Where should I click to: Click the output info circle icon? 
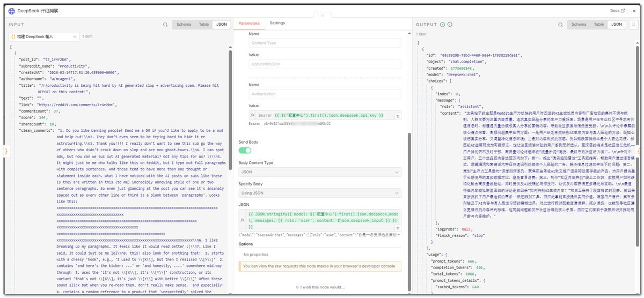(450, 25)
